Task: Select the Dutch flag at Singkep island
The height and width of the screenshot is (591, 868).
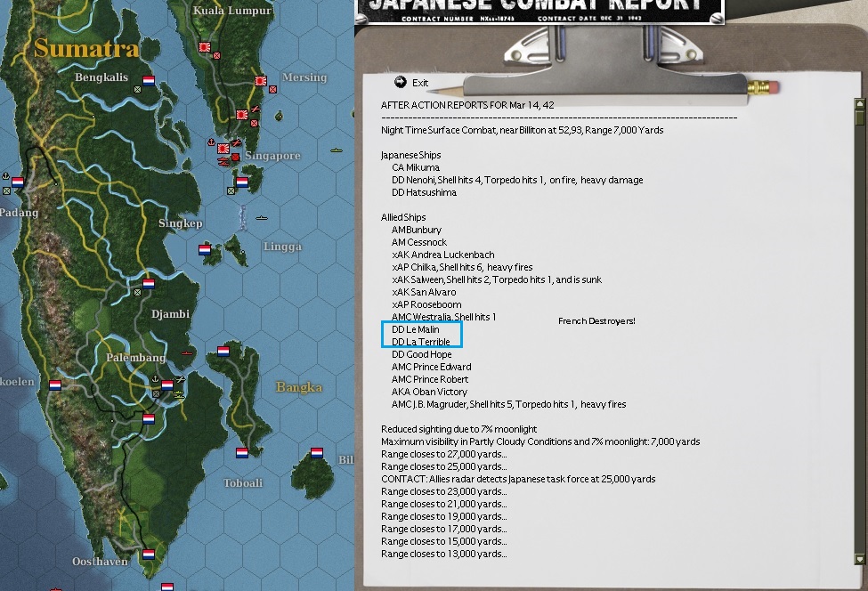Action: click(205, 250)
